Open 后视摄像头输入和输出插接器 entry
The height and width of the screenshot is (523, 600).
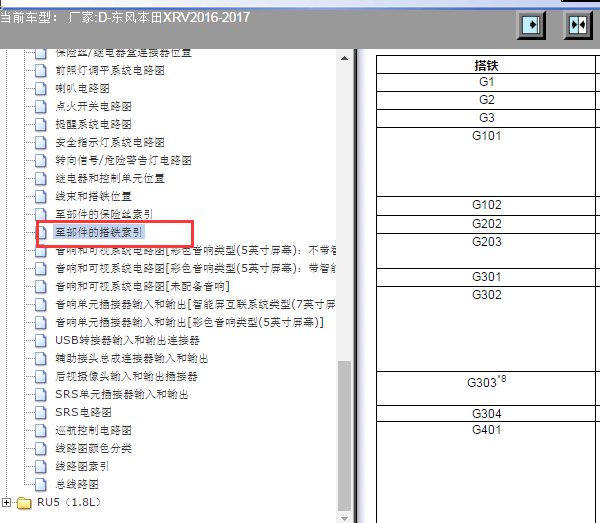(127, 376)
